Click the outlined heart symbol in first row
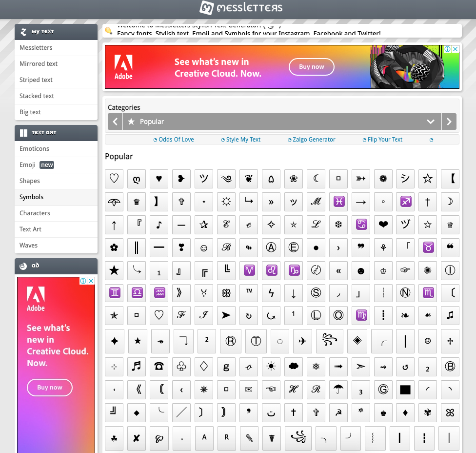Screen dimensions: 476x453 click(x=114, y=179)
